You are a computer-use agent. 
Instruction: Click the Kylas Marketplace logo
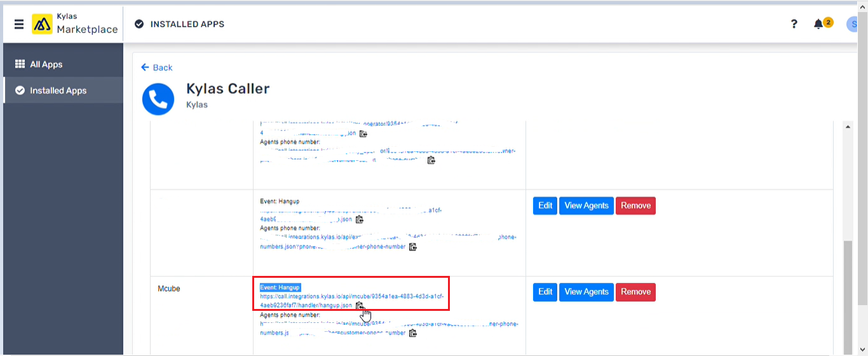click(x=75, y=24)
